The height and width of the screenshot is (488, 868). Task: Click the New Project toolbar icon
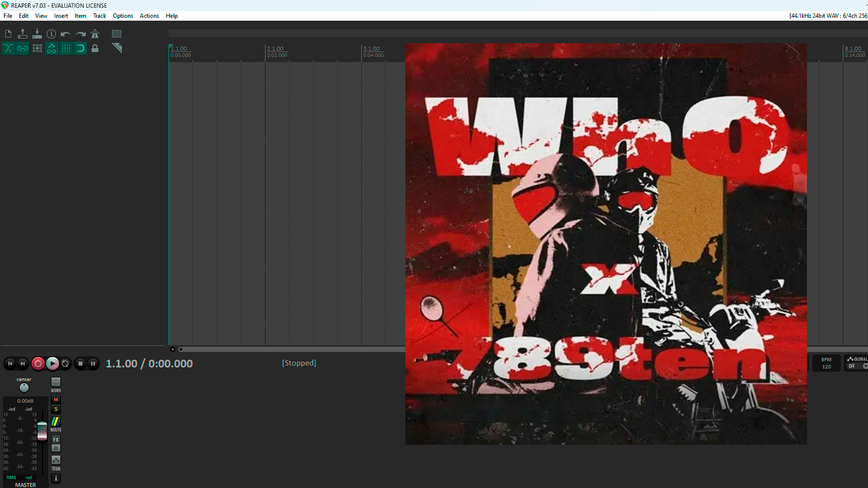tap(8, 34)
